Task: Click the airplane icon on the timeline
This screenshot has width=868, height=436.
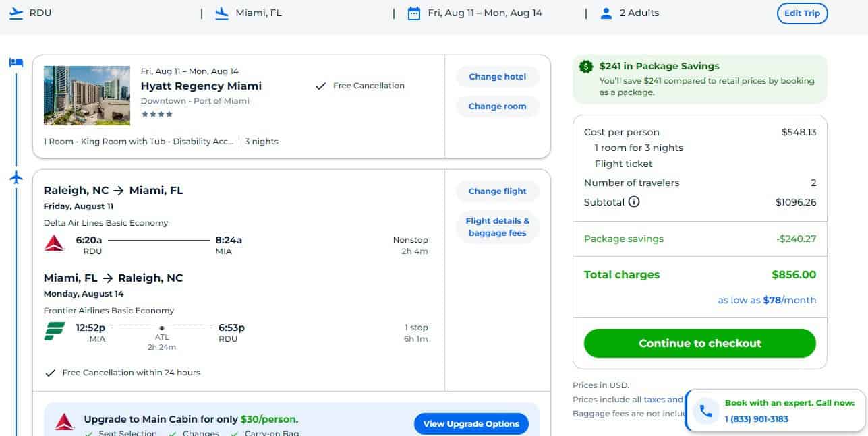Action: pyautogui.click(x=16, y=177)
